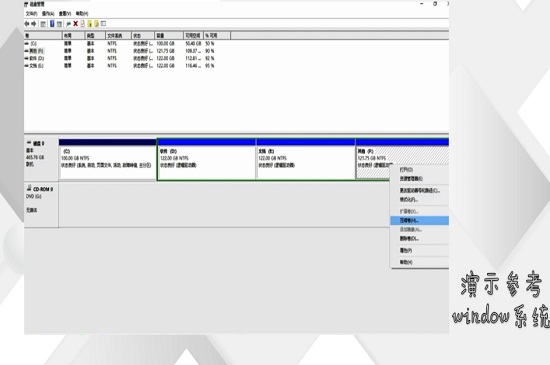Click the CD-ROM 0 disc icon

pos(29,188)
